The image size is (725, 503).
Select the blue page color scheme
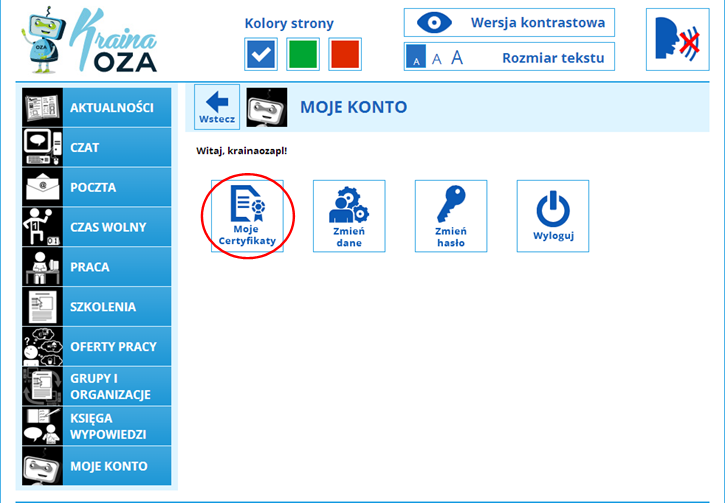(x=261, y=54)
